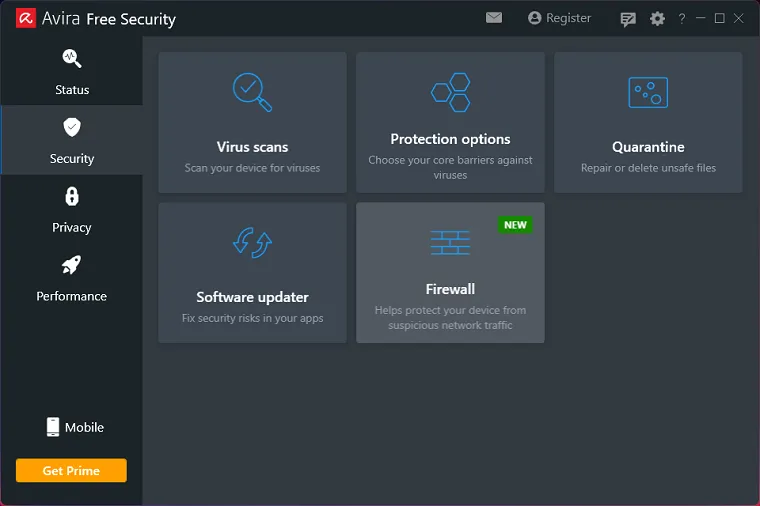The height and width of the screenshot is (506, 760).
Task: Click the Register link text
Action: (569, 18)
